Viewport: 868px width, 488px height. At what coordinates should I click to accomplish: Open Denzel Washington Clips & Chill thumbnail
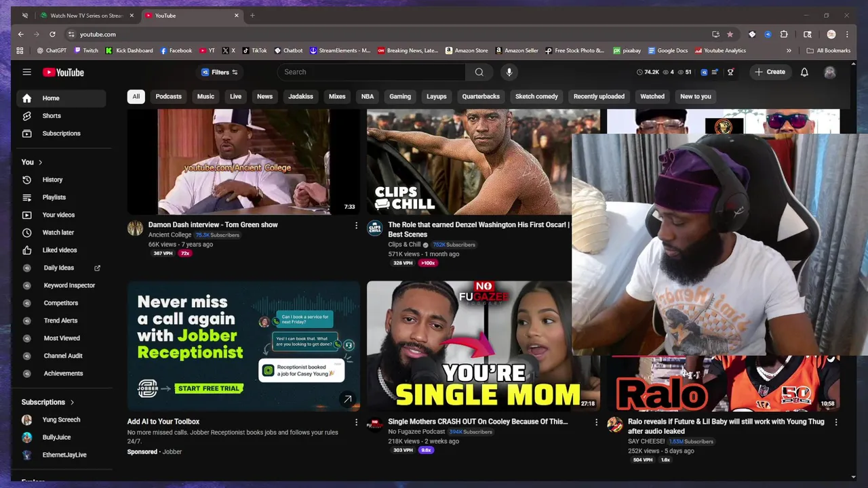pyautogui.click(x=469, y=161)
